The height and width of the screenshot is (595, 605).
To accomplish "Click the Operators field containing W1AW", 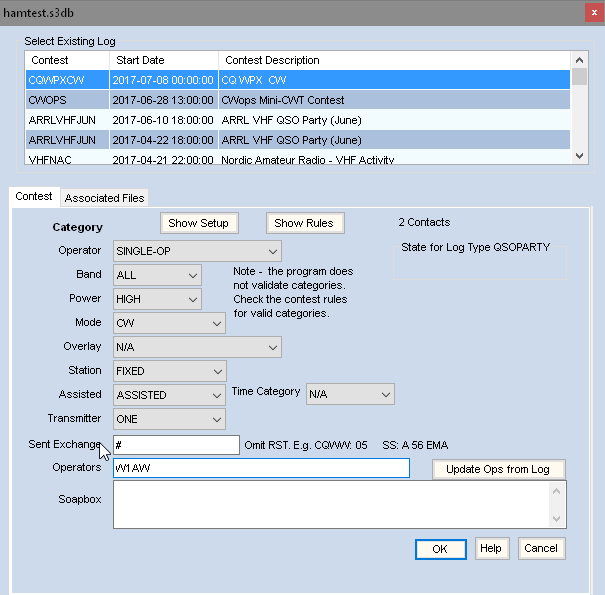I will [261, 468].
